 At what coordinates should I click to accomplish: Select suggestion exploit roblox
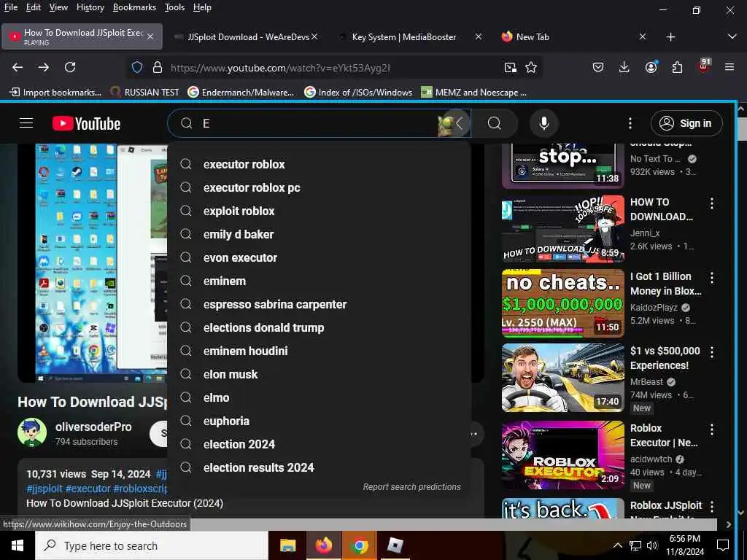(320, 211)
